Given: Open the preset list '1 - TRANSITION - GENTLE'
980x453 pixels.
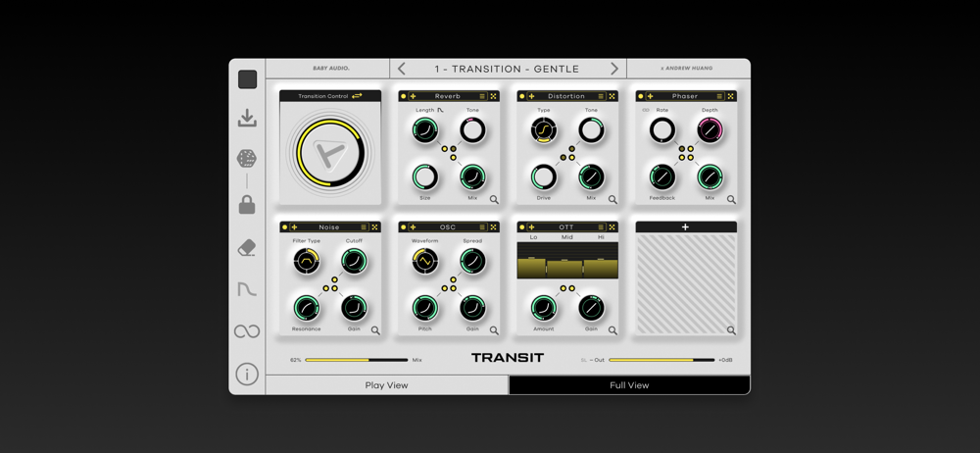Looking at the screenshot, I should point(508,69).
